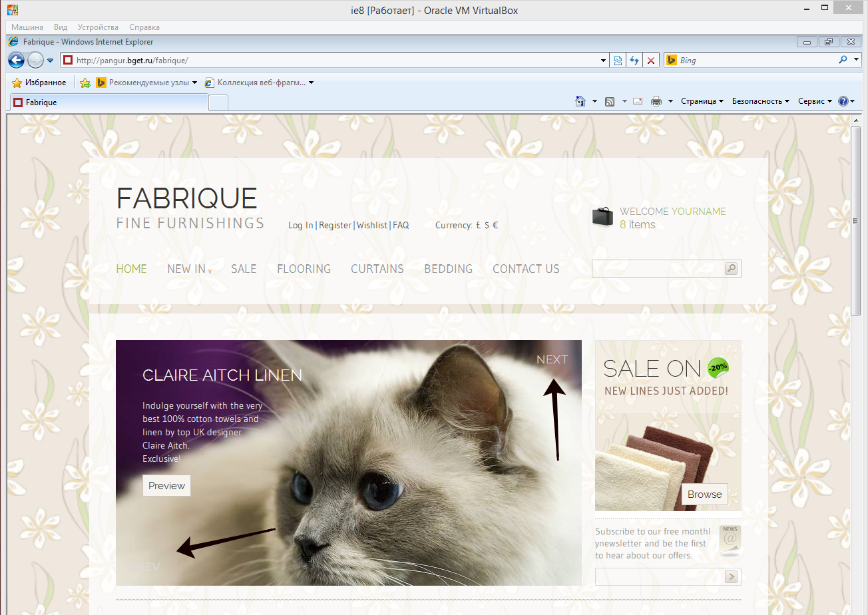Click the vertical page scrollbar thumb
Screen dimensions: 868x615
click(855, 220)
